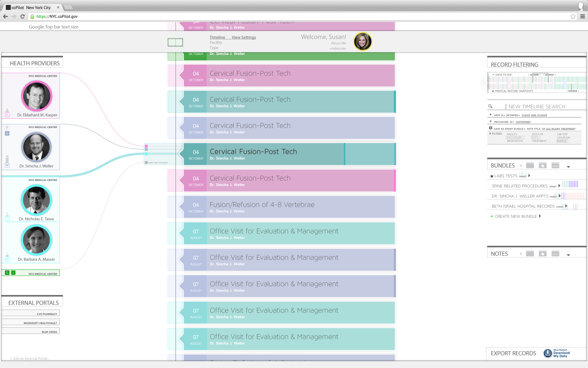The width and height of the screenshot is (588, 368).
Task: Click the T badge beside Dr. Nicholas Tawa
Action: (7, 219)
